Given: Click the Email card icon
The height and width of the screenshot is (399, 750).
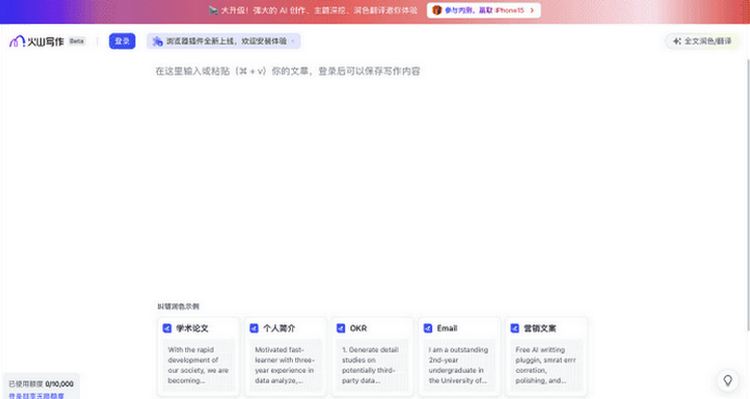Looking at the screenshot, I should (428, 328).
